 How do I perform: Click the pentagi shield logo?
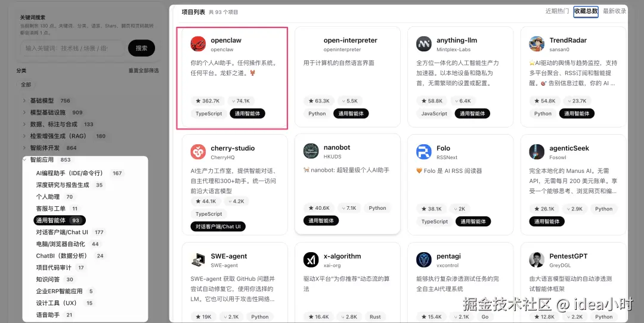[x=424, y=260]
